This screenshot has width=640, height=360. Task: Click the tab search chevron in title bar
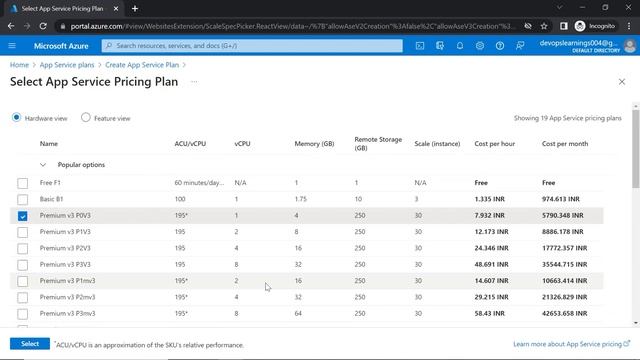[560, 7]
